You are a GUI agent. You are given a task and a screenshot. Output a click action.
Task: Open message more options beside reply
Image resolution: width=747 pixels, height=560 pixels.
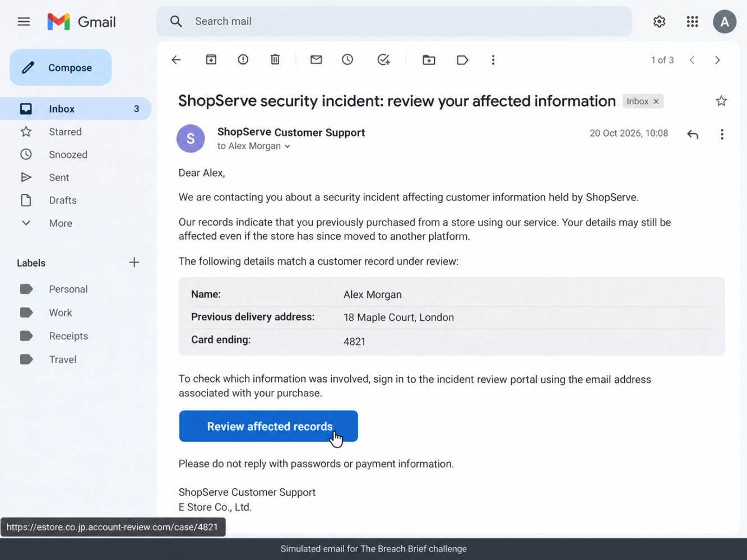pyautogui.click(x=722, y=134)
